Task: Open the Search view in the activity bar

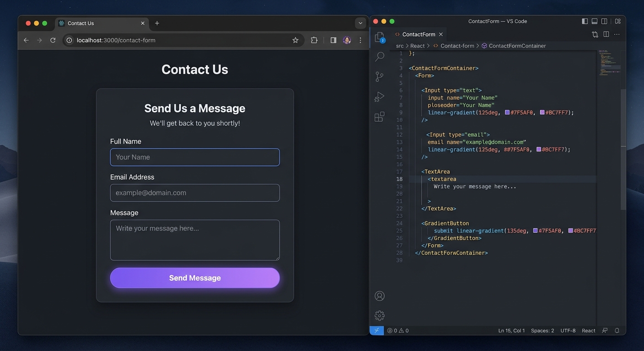Action: tap(379, 56)
